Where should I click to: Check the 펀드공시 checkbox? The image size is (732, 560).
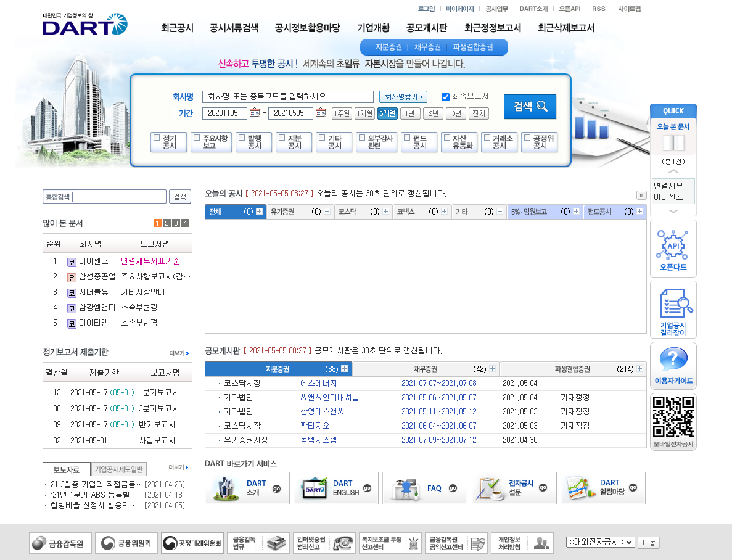point(407,138)
